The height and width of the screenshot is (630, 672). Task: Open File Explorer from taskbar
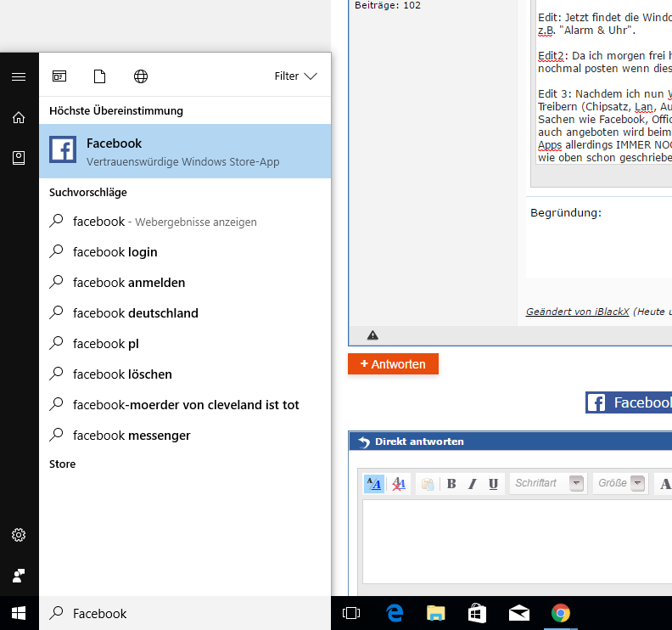(x=435, y=613)
